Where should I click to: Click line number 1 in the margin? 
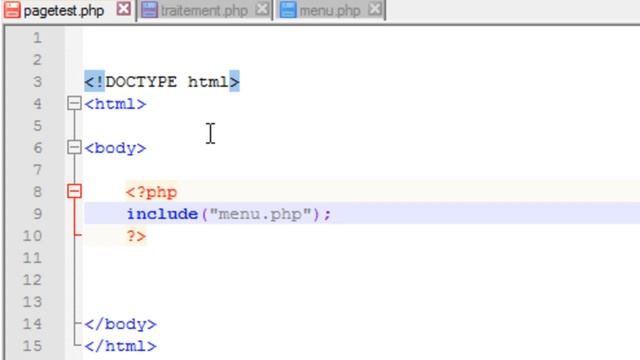[38, 38]
